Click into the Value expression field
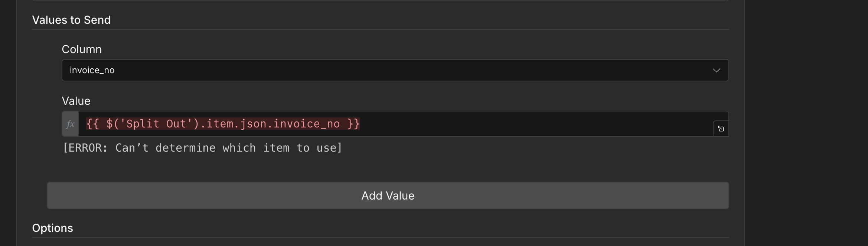This screenshot has height=246, width=868. pyautogui.click(x=520, y=124)
